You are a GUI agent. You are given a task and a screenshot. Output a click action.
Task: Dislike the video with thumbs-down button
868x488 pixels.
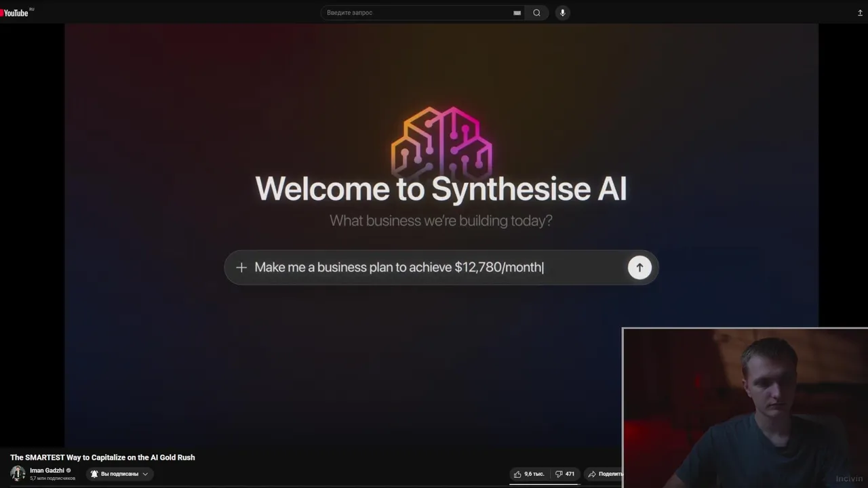coord(564,474)
